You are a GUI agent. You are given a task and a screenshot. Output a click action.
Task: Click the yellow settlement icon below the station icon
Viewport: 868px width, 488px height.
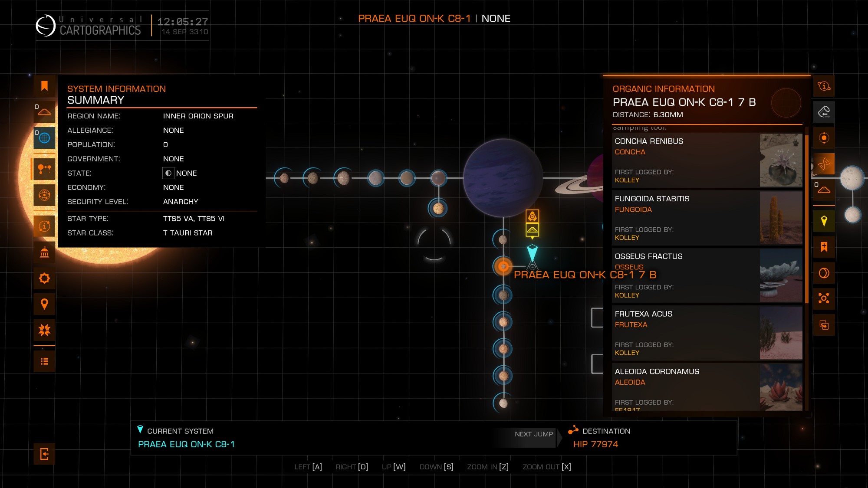[x=533, y=229]
